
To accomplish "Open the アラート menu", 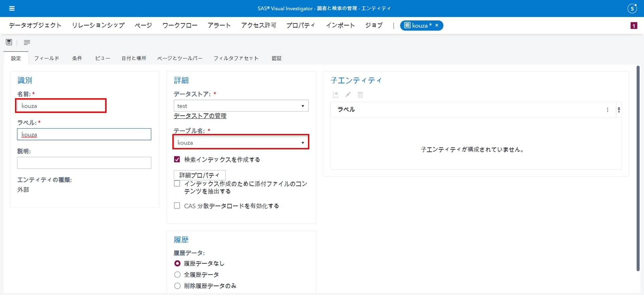I will coord(219,25).
